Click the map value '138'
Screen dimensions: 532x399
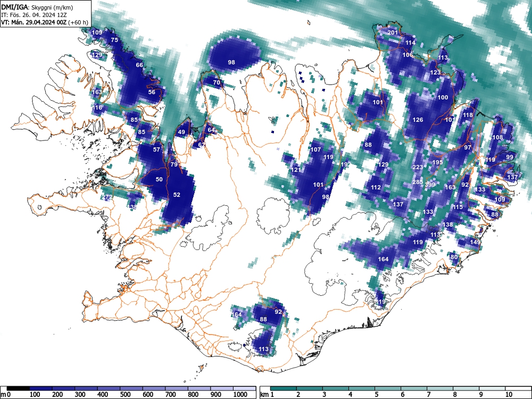point(447,225)
